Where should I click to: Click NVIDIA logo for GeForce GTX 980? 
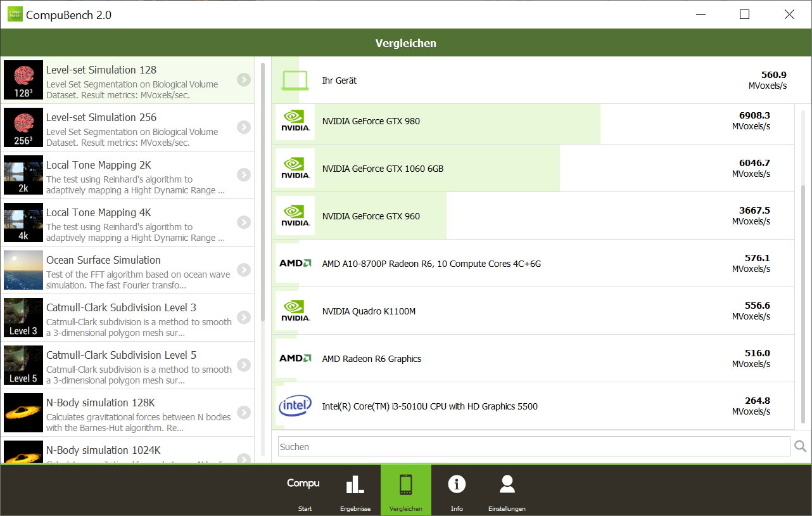click(x=295, y=121)
